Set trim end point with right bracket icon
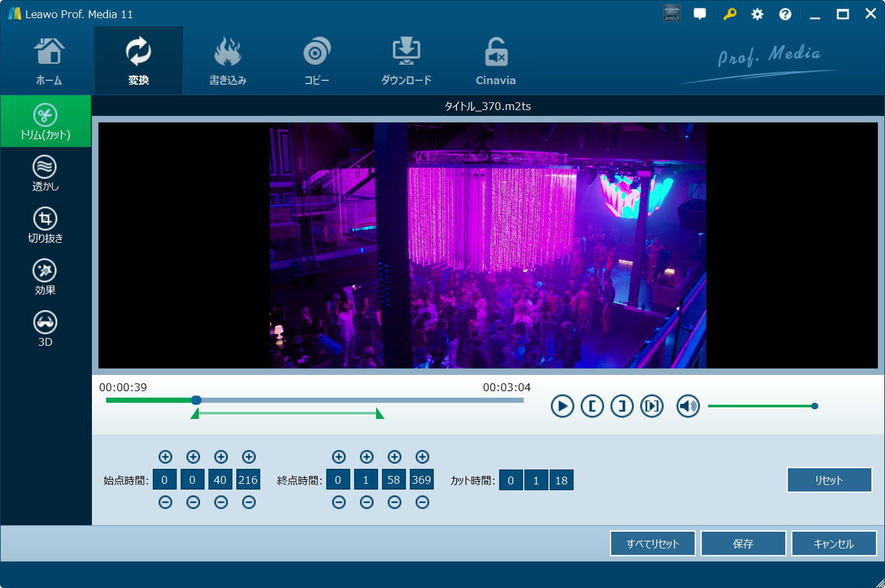Viewport: 885px width, 588px height. 622,406
